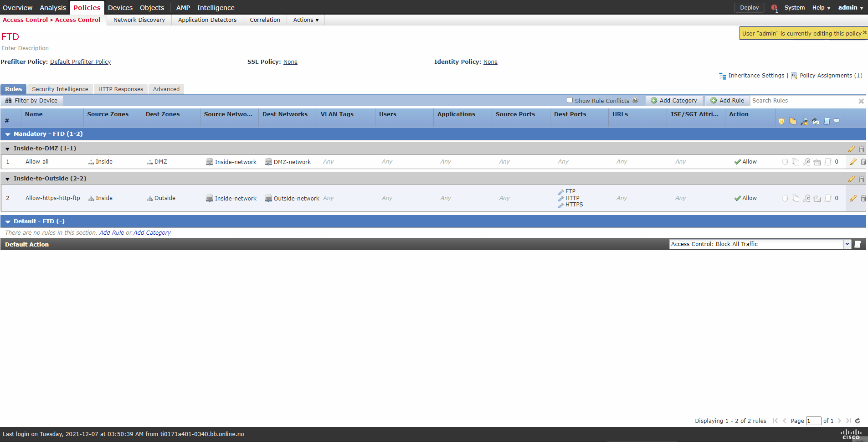The height and width of the screenshot is (442, 868).
Task: Dismiss the admin editing policy notification
Action: pos(865,32)
